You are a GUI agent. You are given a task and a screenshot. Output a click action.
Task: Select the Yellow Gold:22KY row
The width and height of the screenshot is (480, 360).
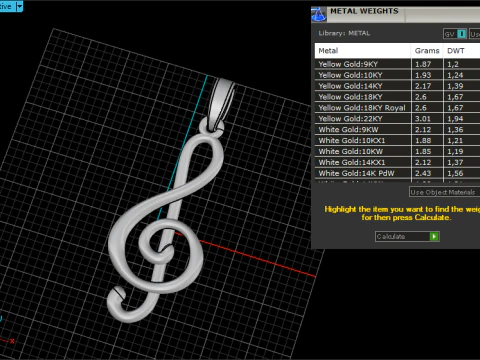(x=397, y=119)
